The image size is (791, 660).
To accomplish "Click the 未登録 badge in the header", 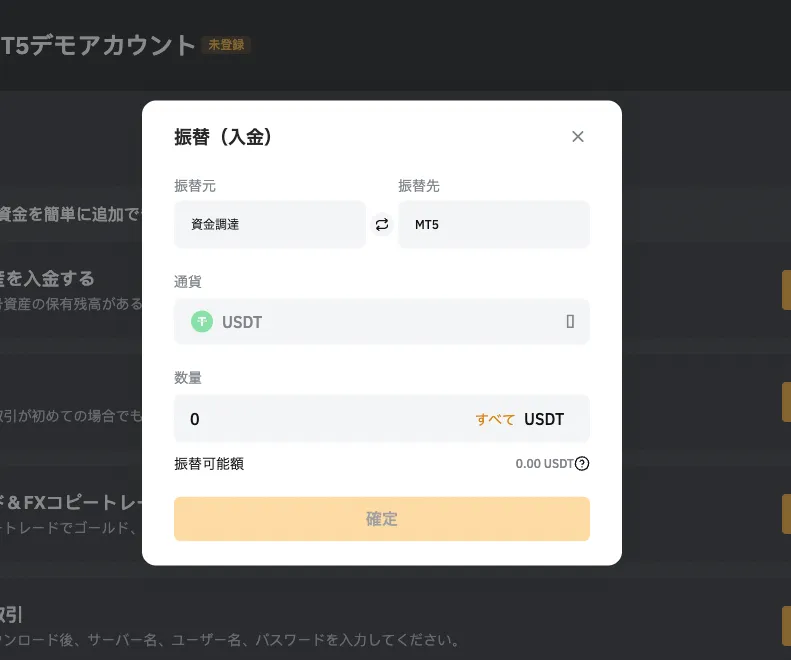I will [x=226, y=45].
